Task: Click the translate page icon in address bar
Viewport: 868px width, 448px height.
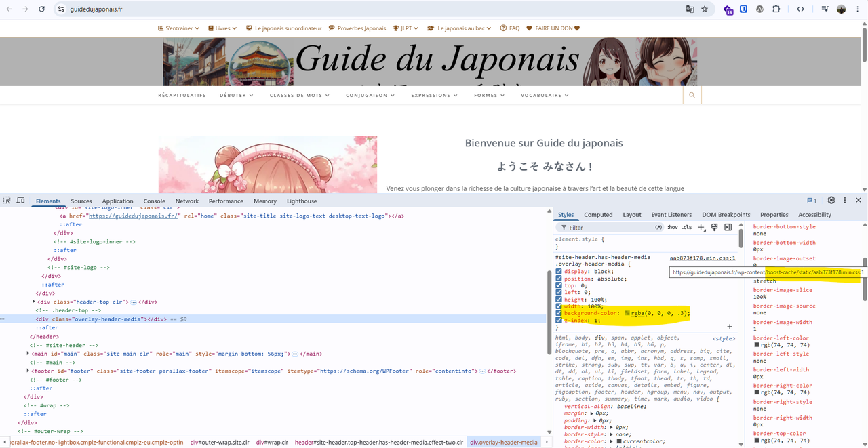Action: click(x=690, y=9)
